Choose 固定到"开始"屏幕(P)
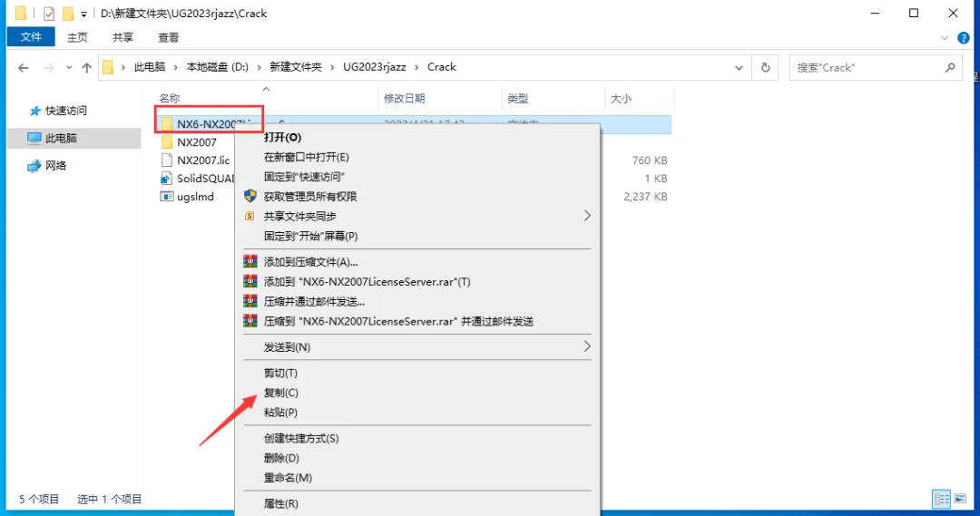 point(416,236)
